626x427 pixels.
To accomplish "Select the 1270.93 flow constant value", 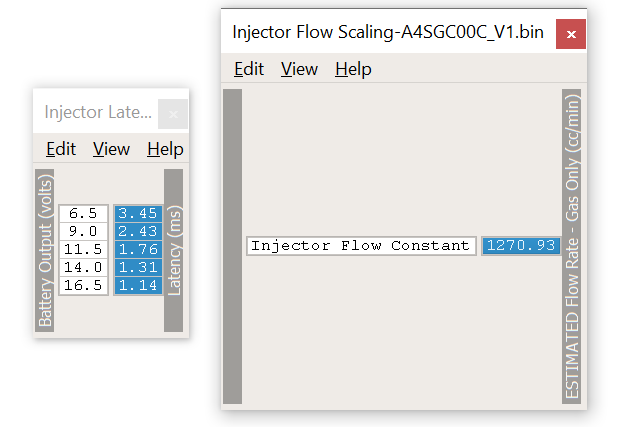I will tap(520, 246).
